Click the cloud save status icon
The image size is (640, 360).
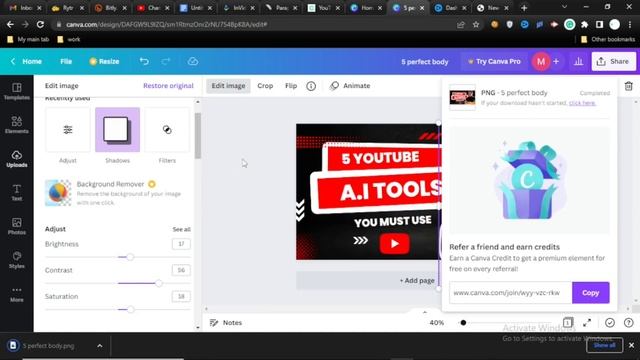click(x=193, y=62)
